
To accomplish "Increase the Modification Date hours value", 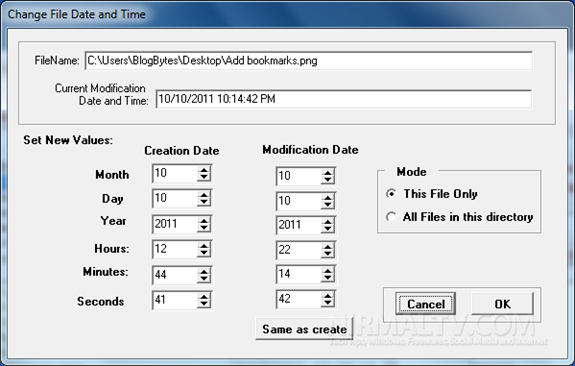I will coord(327,246).
